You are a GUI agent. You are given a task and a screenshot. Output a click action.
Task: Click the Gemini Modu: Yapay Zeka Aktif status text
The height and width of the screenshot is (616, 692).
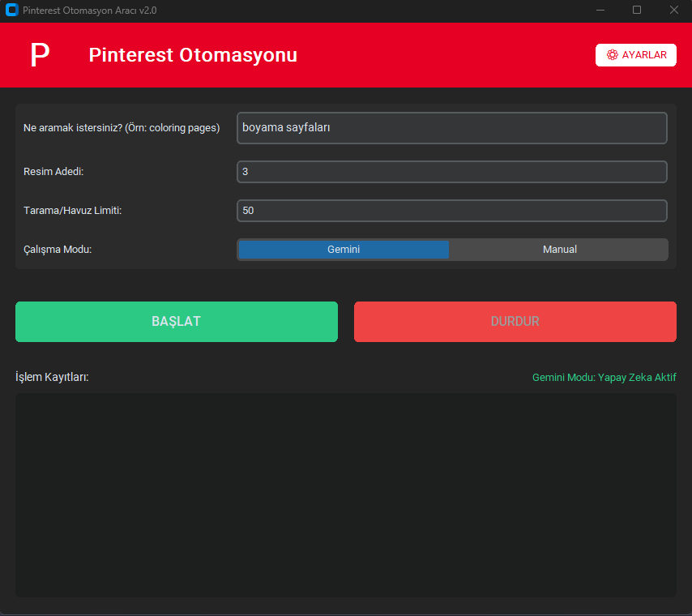604,378
